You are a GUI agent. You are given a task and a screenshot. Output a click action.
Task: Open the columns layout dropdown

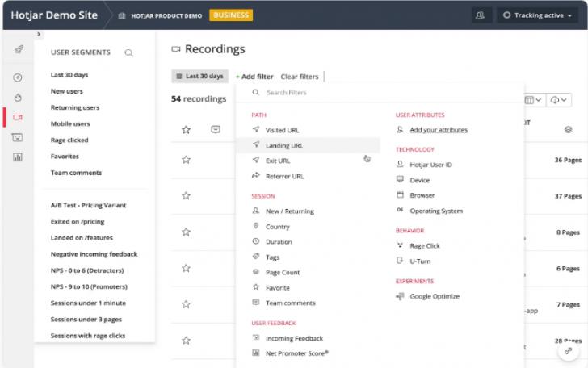(x=533, y=100)
